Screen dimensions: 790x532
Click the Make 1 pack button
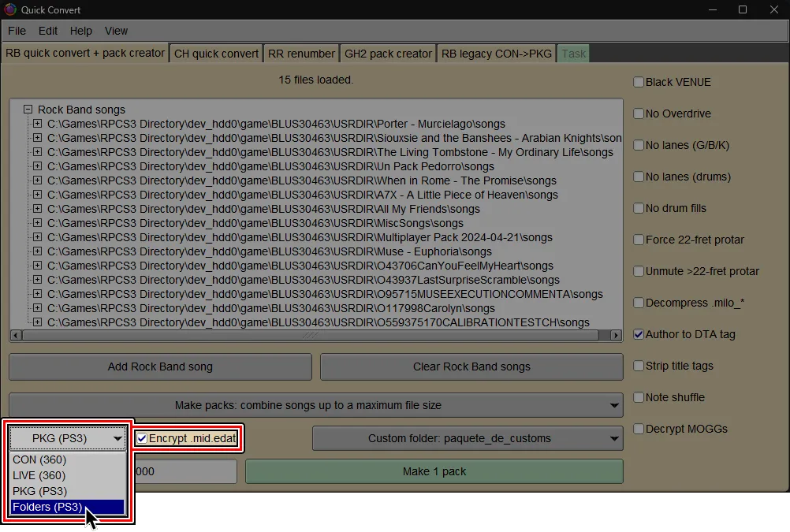(434, 471)
